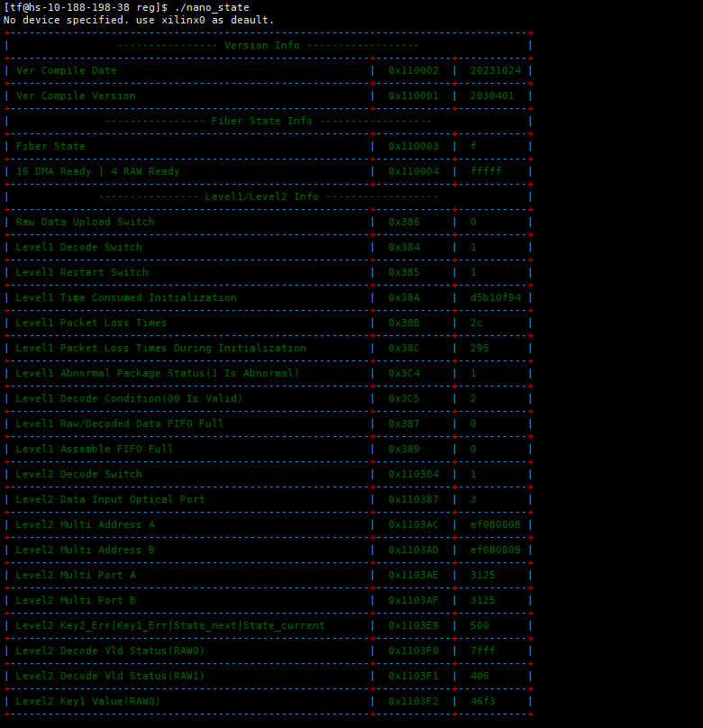Image resolution: width=703 pixels, height=728 pixels.
Task: Click the ./nano_state command text
Action: pos(212,7)
